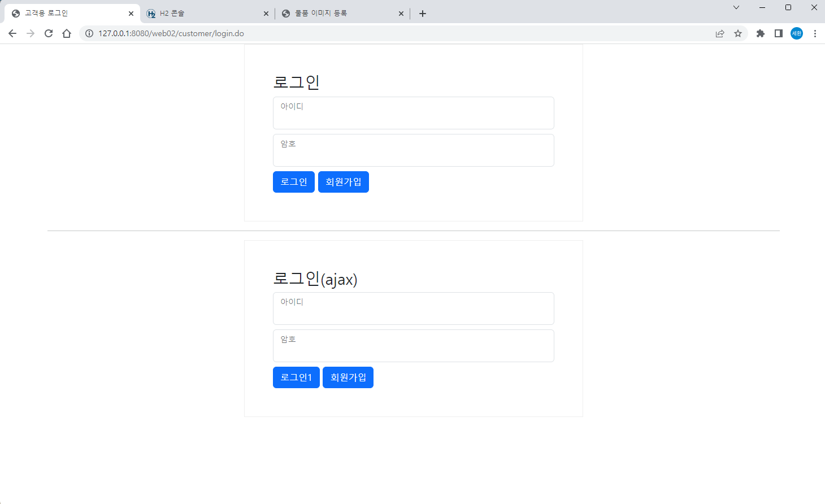The image size is (825, 504).
Task: Click 회원가입 next to 로그인 button
Action: 344,182
